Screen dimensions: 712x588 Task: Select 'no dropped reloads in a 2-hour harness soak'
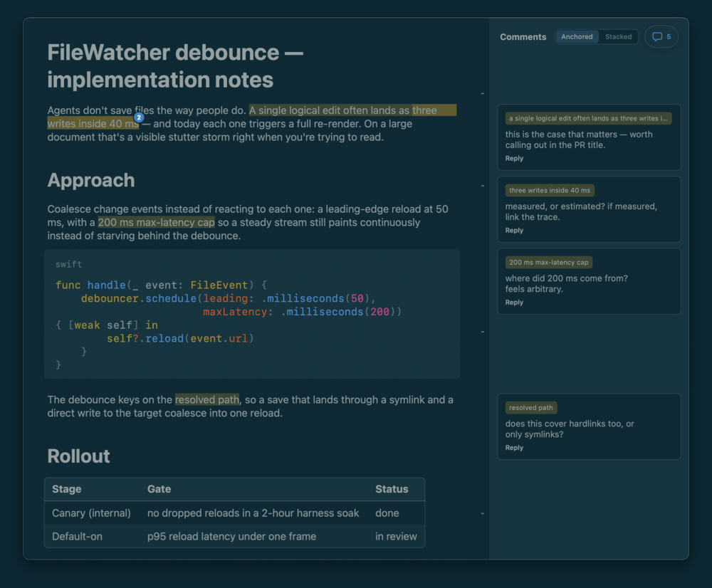click(253, 513)
